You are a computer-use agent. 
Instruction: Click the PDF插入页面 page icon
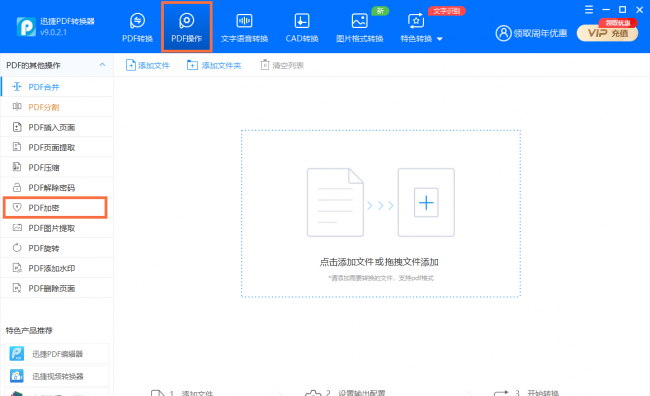point(17,127)
